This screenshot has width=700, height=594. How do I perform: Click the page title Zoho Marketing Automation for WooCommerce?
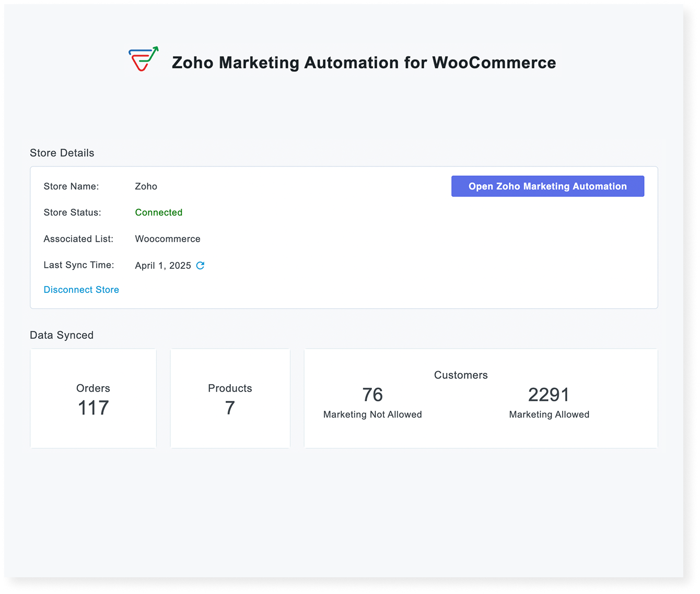click(364, 63)
